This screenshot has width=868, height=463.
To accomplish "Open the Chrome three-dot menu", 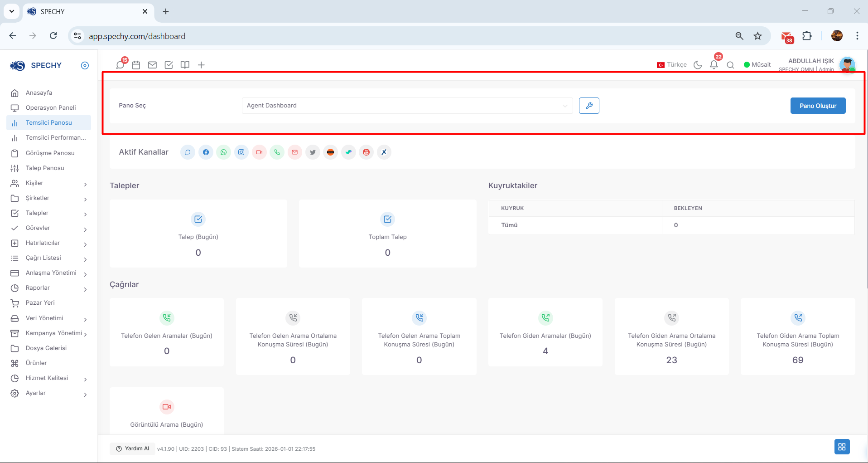I will pyautogui.click(x=857, y=36).
